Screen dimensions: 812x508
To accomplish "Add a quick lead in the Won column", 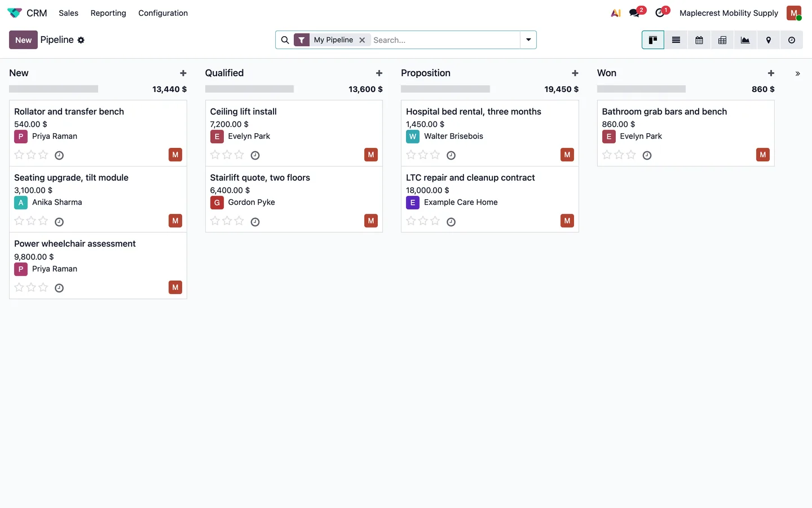I will click(x=771, y=73).
